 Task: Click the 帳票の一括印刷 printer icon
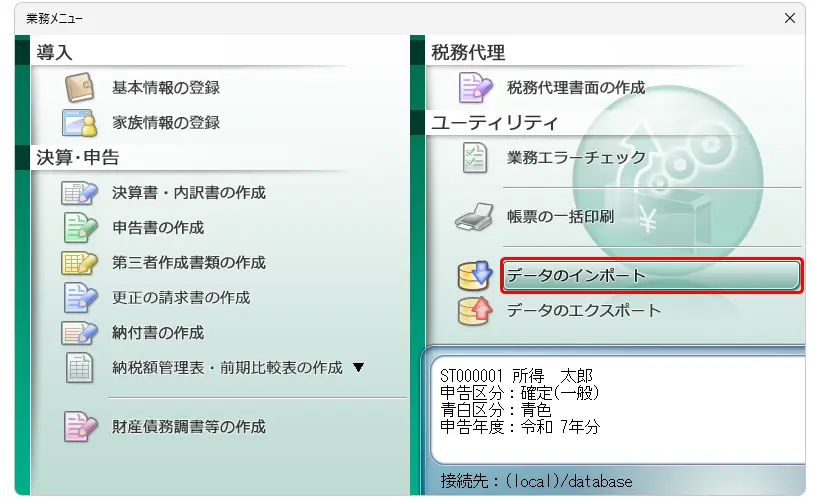(x=474, y=217)
